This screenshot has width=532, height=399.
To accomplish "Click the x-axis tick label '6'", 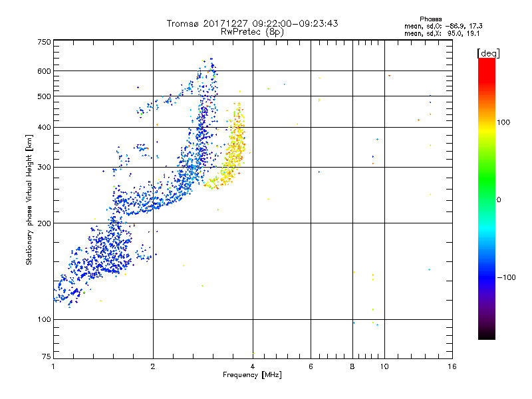I will coord(311,366).
